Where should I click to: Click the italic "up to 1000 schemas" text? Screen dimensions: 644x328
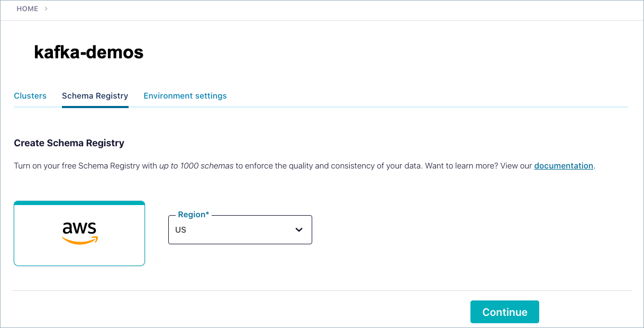[196, 166]
